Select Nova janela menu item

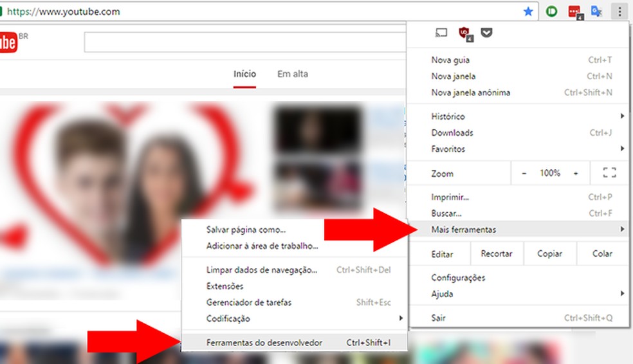(518, 77)
